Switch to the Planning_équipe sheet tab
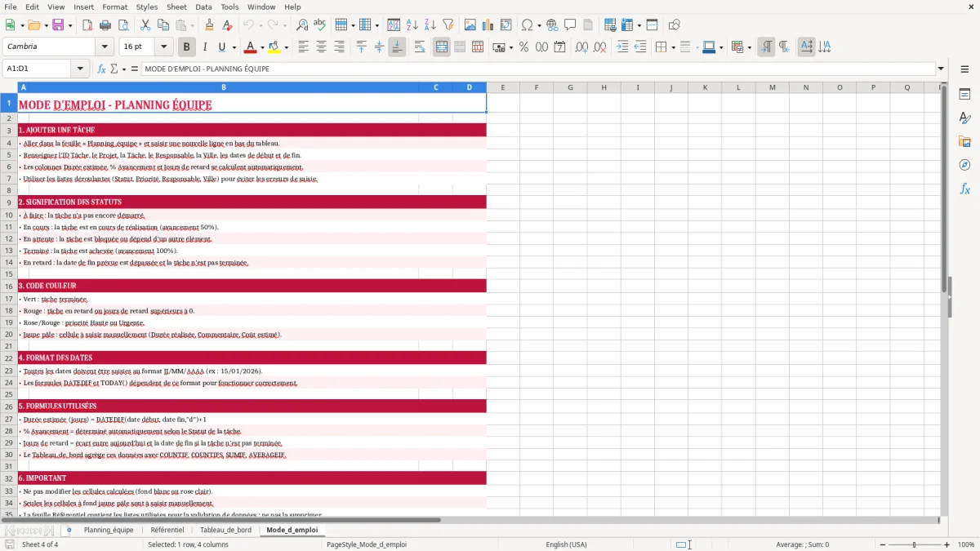The height and width of the screenshot is (551, 980). pos(109,530)
